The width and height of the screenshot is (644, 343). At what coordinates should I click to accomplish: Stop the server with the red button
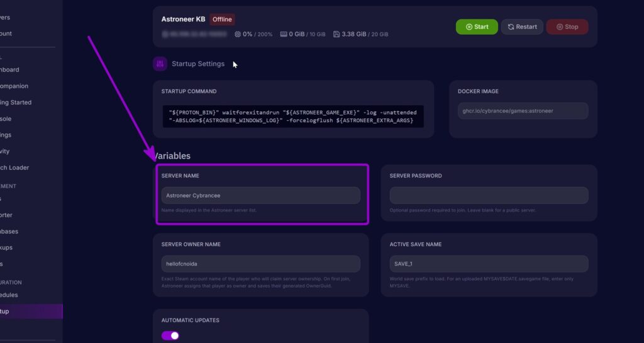coord(567,26)
